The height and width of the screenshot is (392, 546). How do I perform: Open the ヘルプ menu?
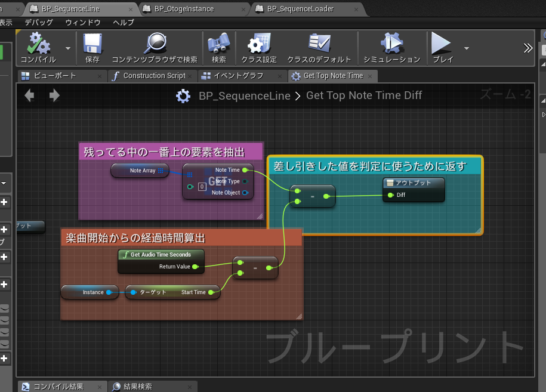tap(124, 22)
